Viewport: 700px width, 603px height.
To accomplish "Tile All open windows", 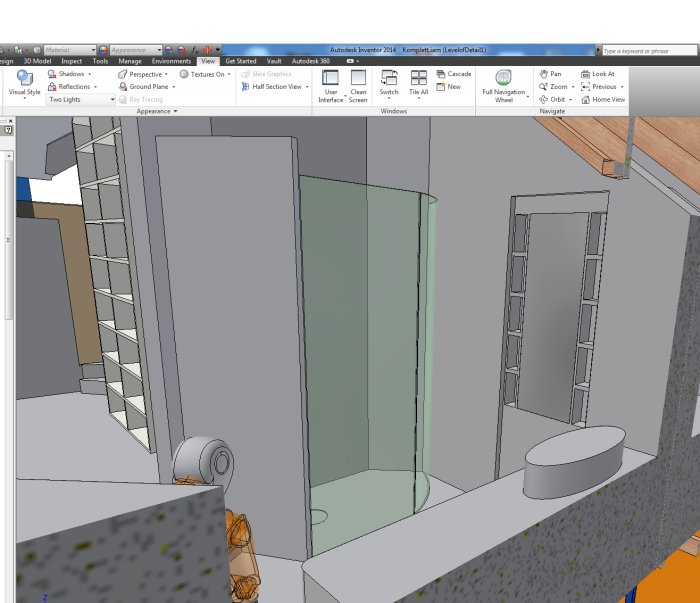I will point(418,83).
